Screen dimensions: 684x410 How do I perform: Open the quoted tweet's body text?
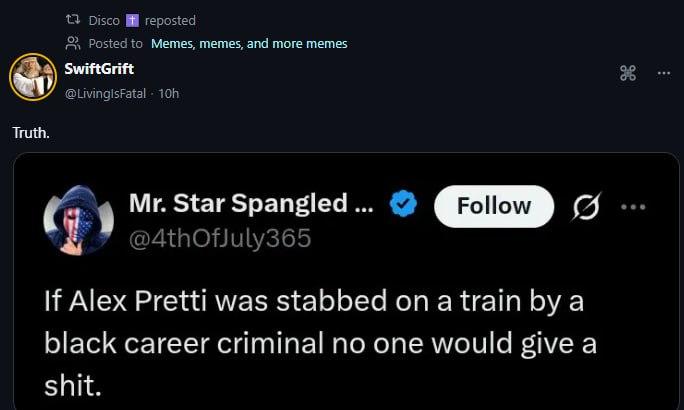point(320,342)
